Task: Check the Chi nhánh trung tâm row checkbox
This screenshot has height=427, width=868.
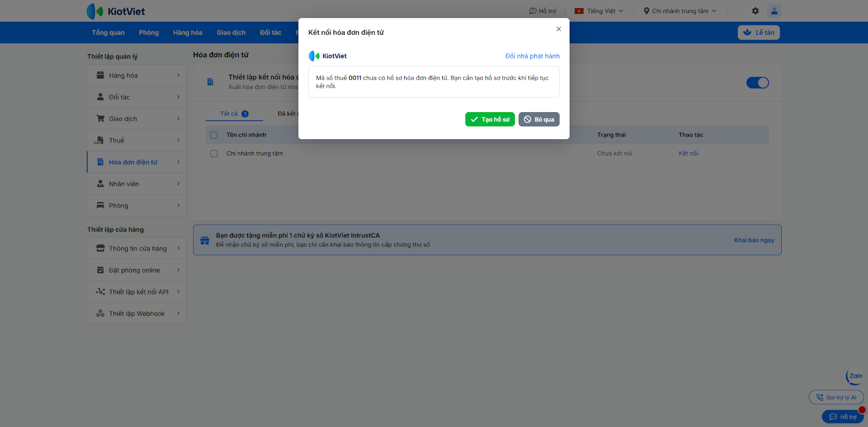Action: [214, 153]
